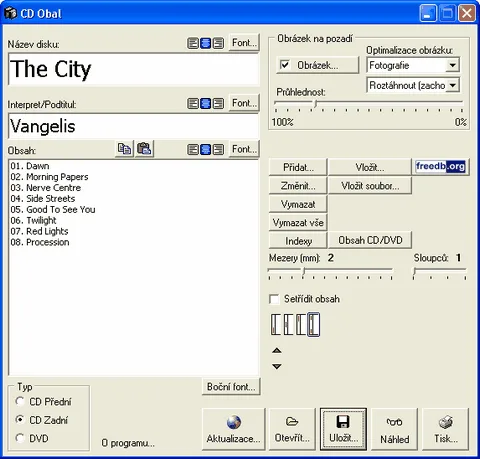Copy the track list contents
Screen dimensions: 480x459
pos(124,149)
